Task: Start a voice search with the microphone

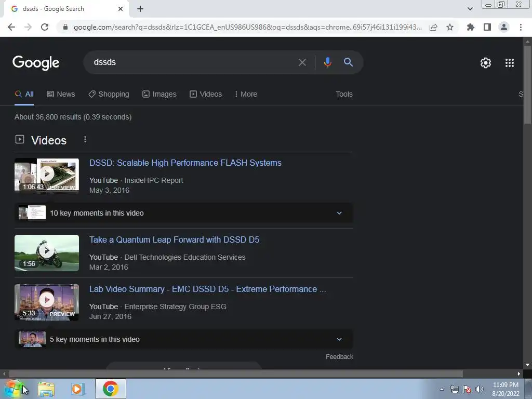Action: click(327, 62)
